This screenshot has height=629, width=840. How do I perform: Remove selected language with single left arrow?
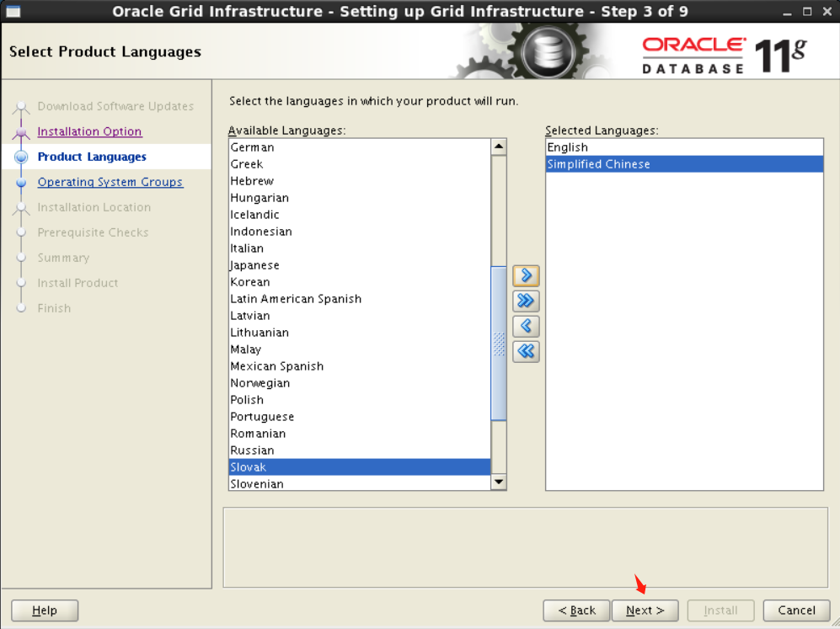pyautogui.click(x=526, y=326)
